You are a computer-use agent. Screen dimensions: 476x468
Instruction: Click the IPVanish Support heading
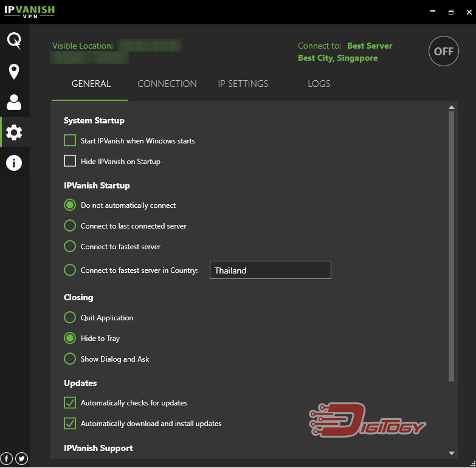pos(98,449)
